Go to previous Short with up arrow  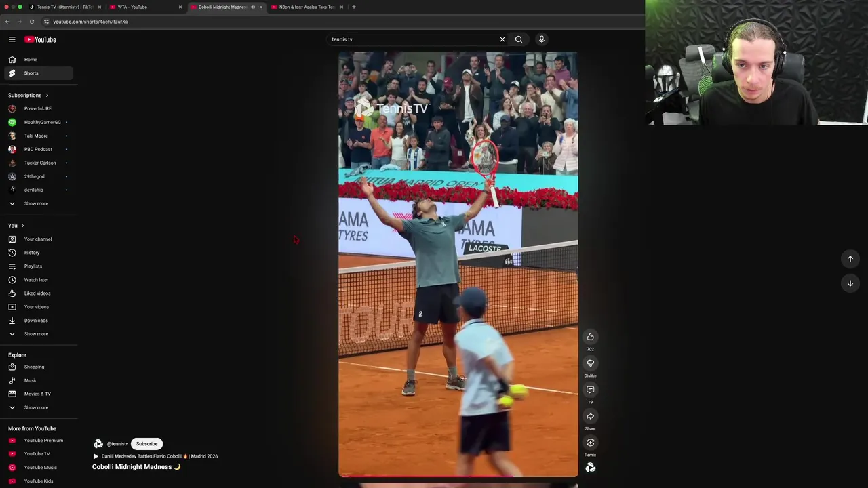point(850,259)
